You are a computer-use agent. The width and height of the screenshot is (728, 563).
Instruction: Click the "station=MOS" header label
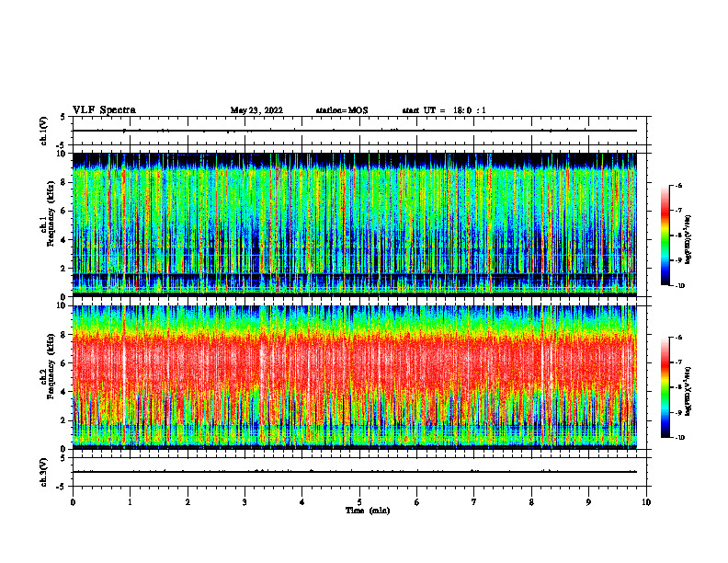pyautogui.click(x=342, y=110)
